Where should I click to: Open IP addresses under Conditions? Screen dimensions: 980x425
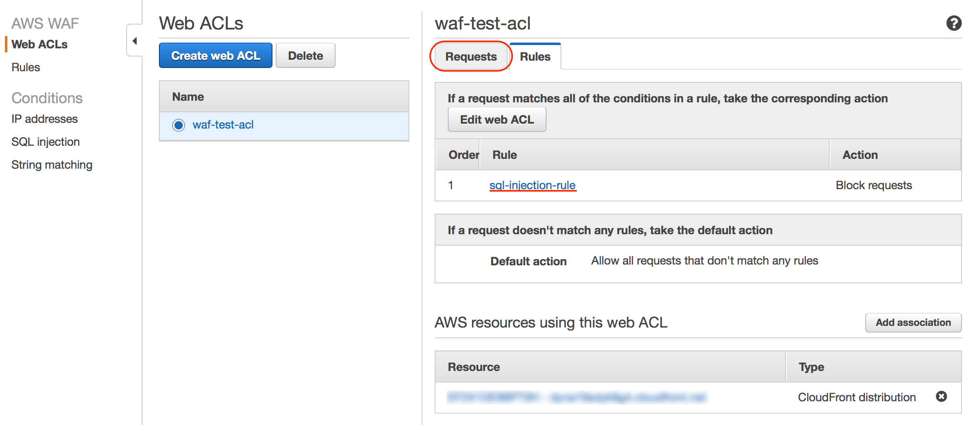click(45, 119)
